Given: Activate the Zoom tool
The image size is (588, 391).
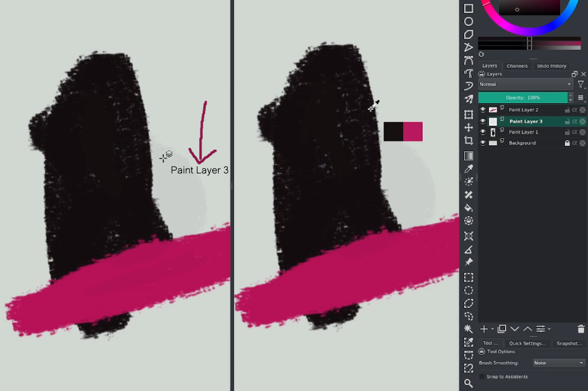Looking at the screenshot, I should [x=468, y=383].
